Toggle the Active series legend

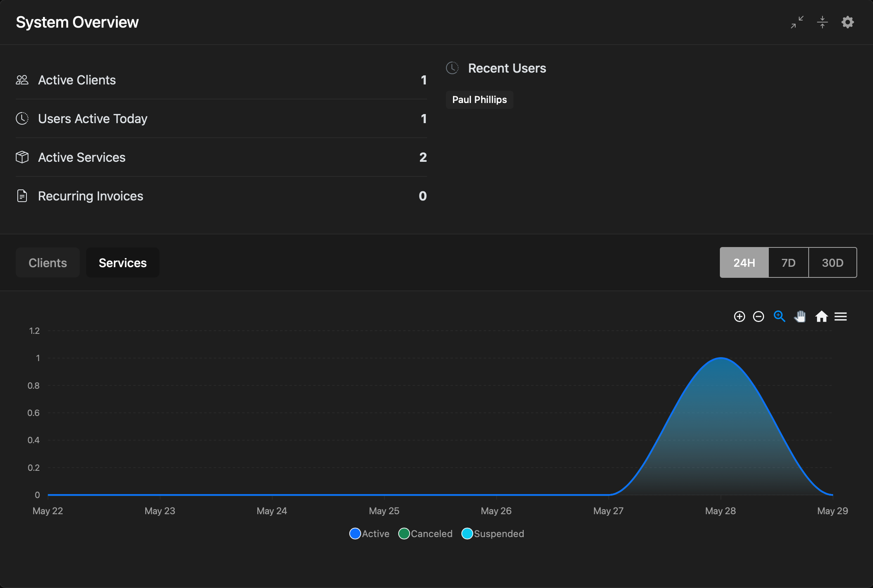369,534
